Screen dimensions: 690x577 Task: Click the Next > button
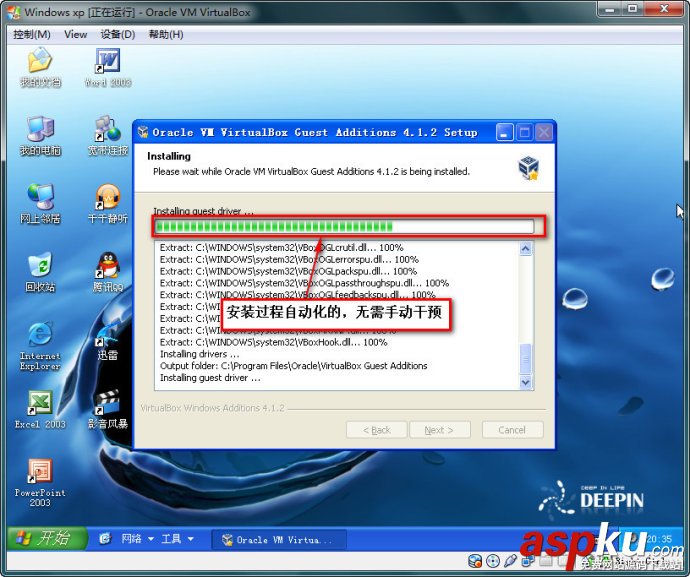(440, 430)
